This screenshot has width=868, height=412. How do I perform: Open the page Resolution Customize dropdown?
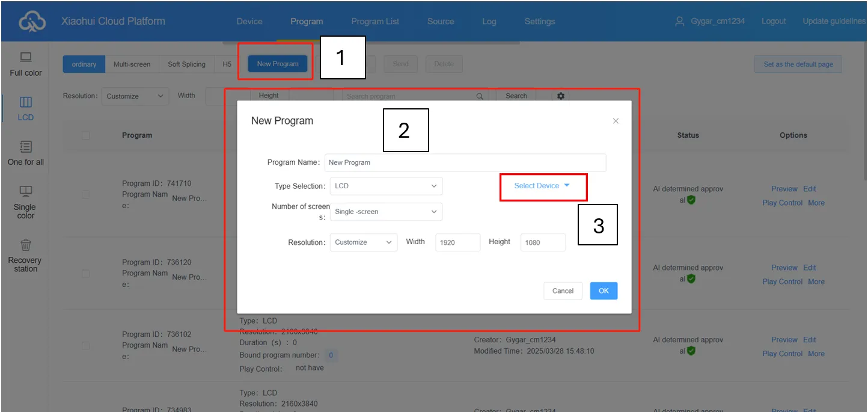point(135,96)
